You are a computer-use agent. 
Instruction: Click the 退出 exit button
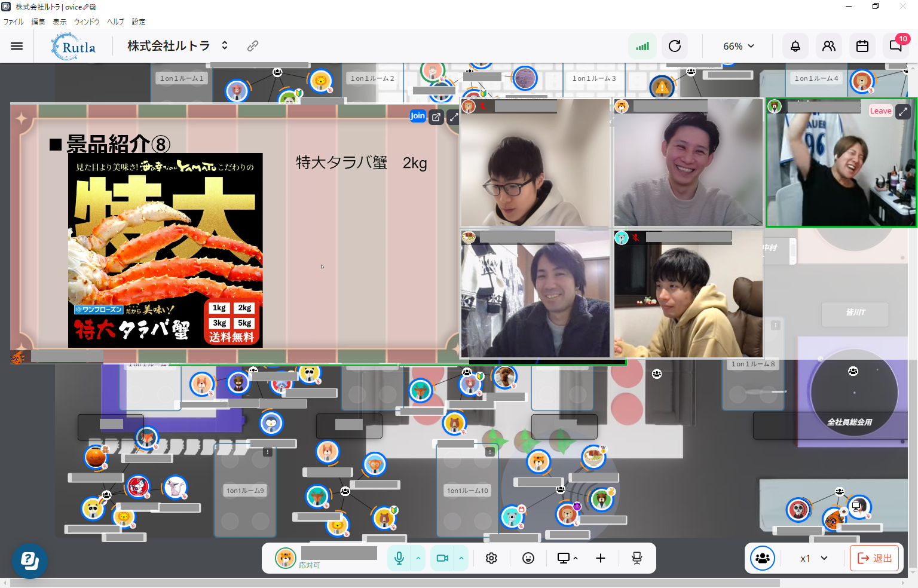874,558
